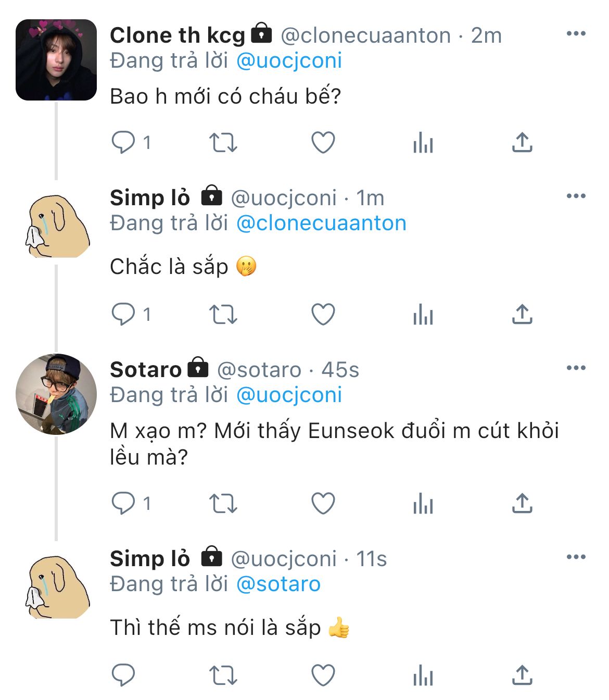Screen dimensions: 609x700
Task: View analytics for Sotaro's tweet
Action: [423, 504]
